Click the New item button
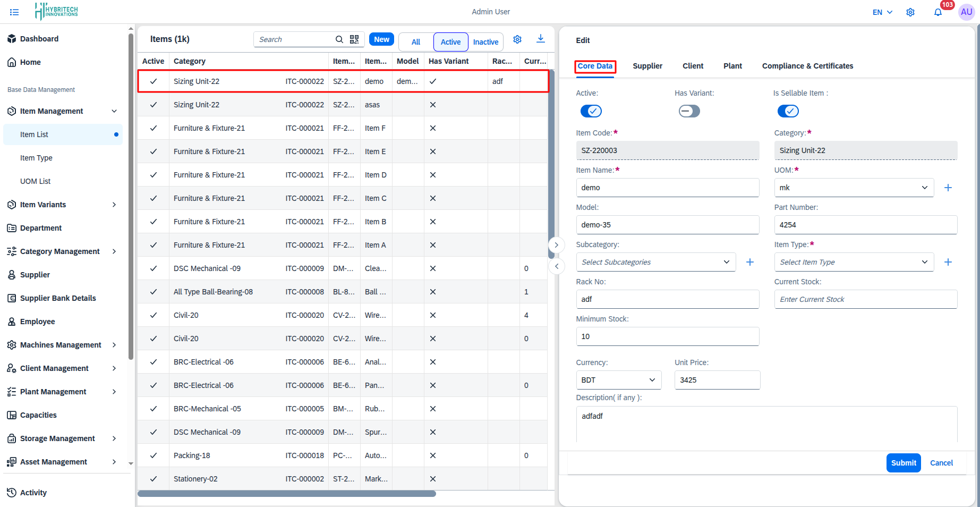Image resolution: width=980 pixels, height=507 pixels. 381,39
